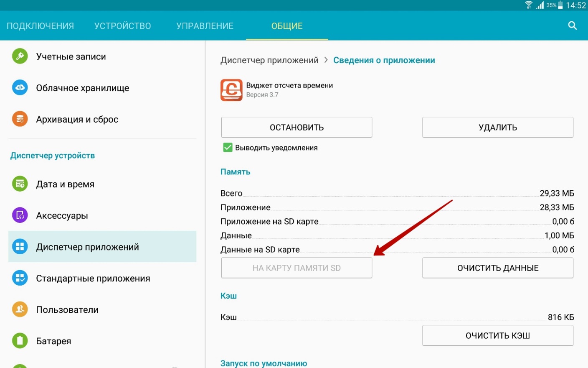Open Архивация и сброс settings
The width and height of the screenshot is (588, 368).
coord(102,119)
